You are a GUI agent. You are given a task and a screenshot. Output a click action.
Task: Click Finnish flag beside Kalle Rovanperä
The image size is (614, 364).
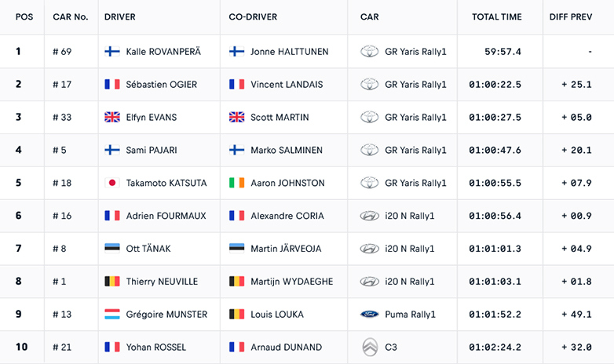(x=111, y=52)
